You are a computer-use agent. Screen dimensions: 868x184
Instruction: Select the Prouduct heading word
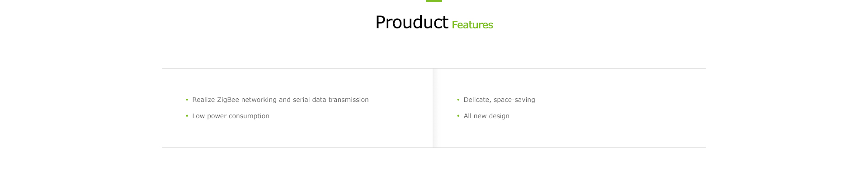[412, 22]
